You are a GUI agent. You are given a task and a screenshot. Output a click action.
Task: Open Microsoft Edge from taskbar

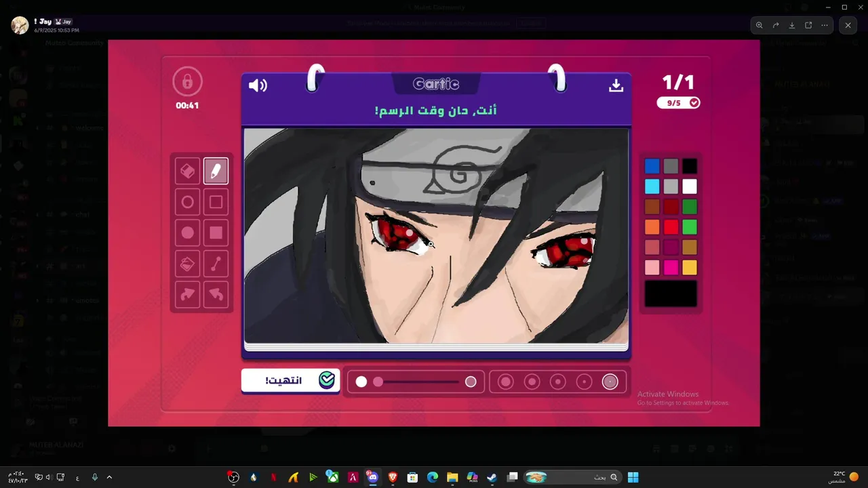pos(432,477)
